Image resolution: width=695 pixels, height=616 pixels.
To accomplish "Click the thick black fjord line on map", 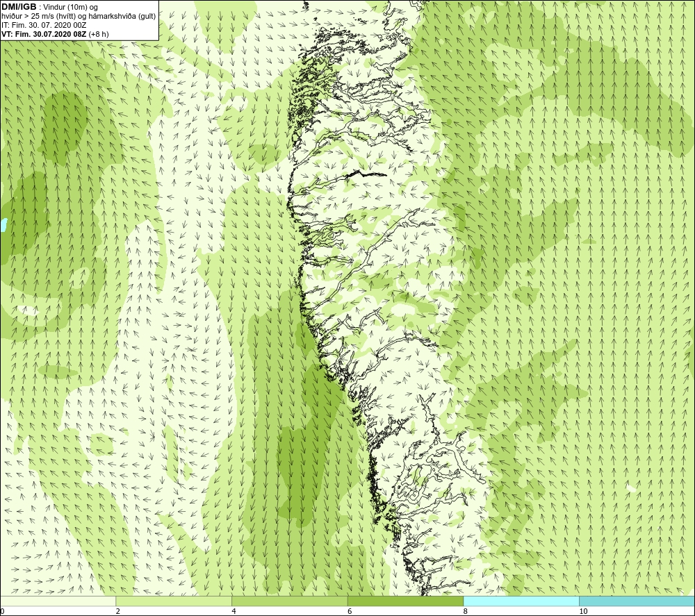I will [x=366, y=174].
